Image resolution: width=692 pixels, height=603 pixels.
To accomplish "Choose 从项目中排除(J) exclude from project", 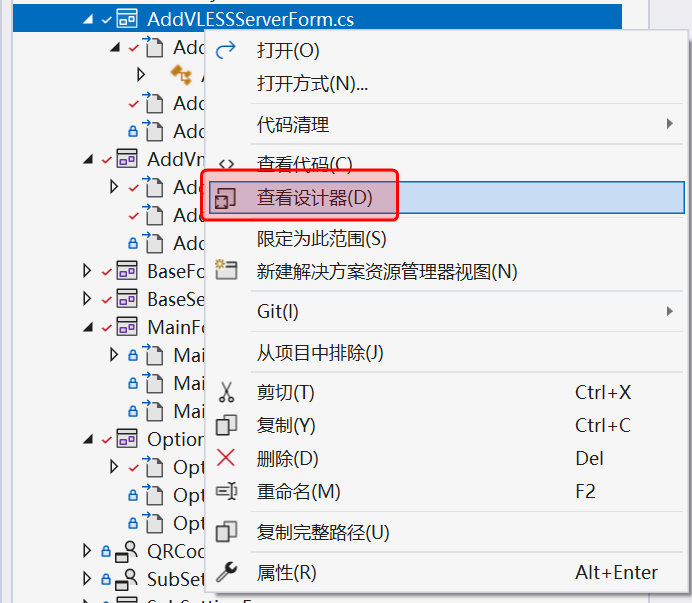I will click(320, 352).
